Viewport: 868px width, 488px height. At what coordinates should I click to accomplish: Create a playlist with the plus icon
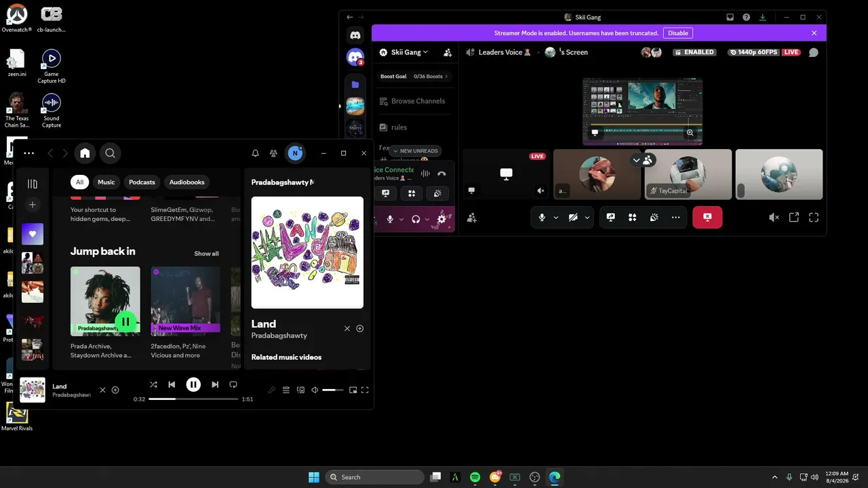(x=33, y=205)
